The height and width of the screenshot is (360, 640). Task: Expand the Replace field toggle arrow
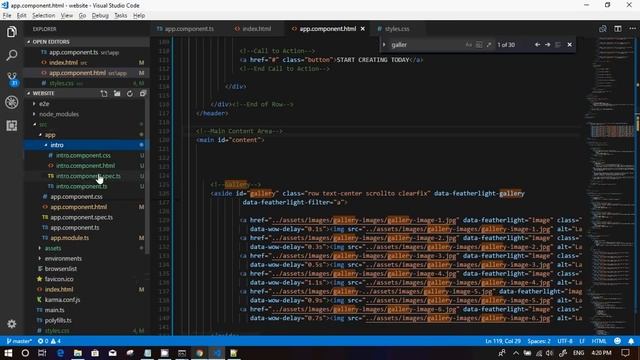click(384, 44)
